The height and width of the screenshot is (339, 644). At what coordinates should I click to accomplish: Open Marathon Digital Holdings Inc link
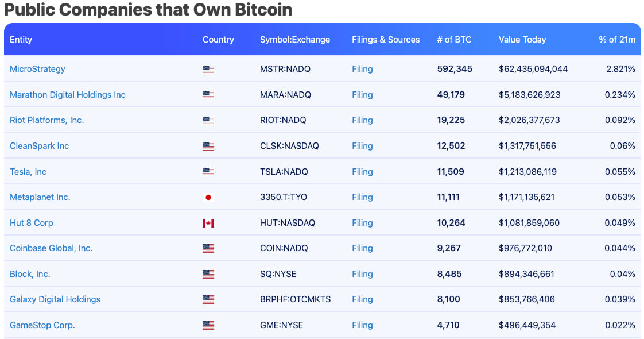[68, 95]
